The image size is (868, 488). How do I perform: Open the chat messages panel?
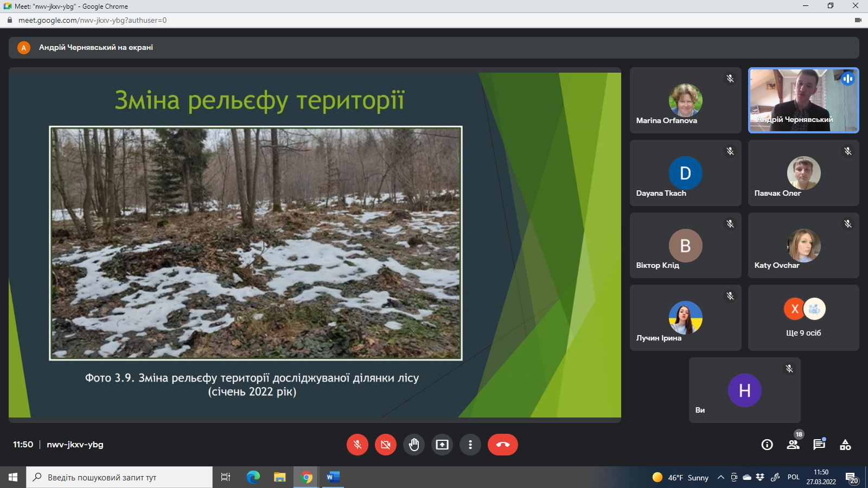point(819,445)
